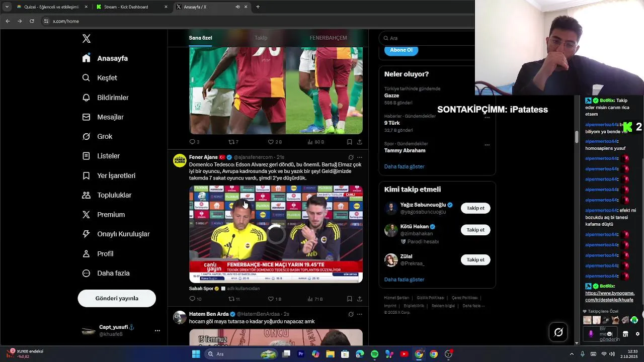Open the bynogame link in chat
644x362 pixels.
[x=610, y=296]
